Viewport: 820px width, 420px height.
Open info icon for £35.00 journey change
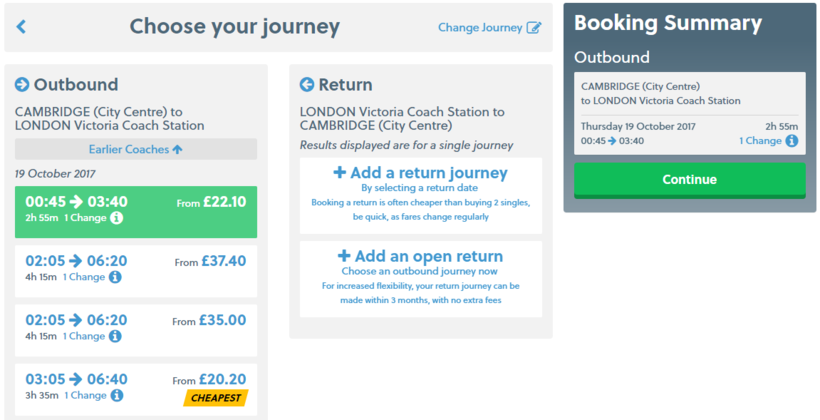tap(115, 336)
